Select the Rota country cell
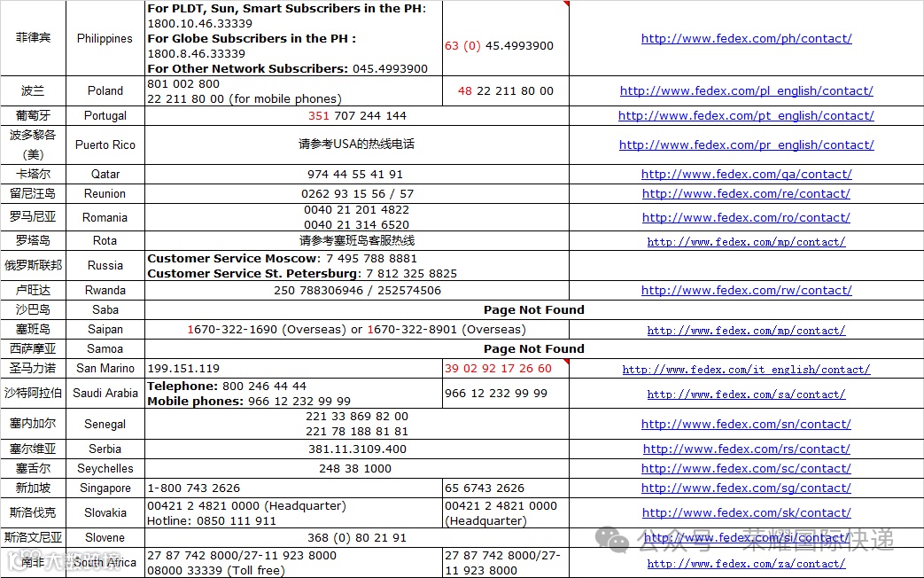Image resolution: width=924 pixels, height=578 pixels. click(105, 240)
